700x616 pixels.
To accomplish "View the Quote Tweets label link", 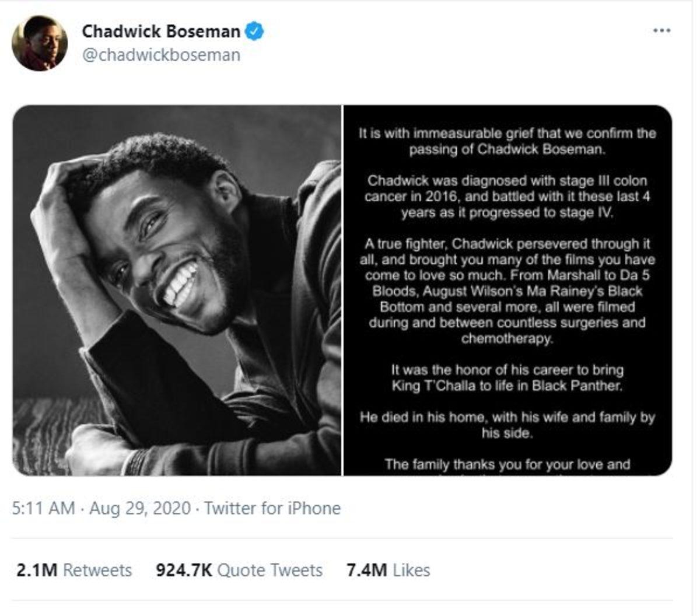I will [x=269, y=570].
